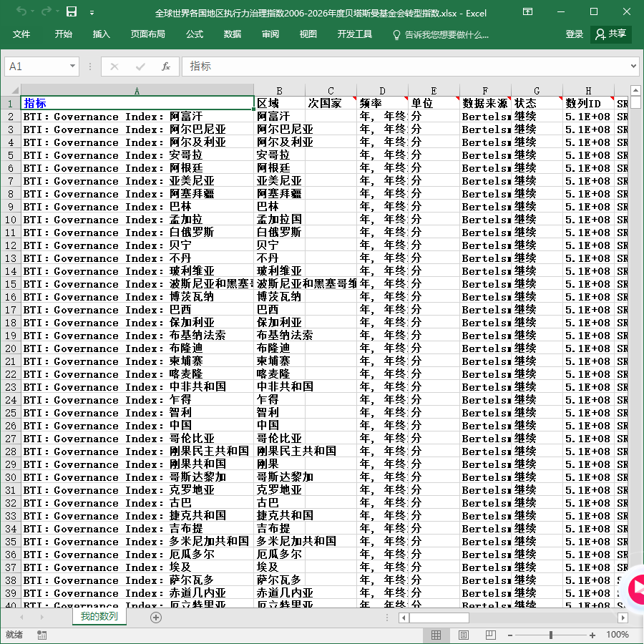Open Customize Quick Access Toolbar dropdown
This screenshot has width=644, height=644.
[x=92, y=13]
